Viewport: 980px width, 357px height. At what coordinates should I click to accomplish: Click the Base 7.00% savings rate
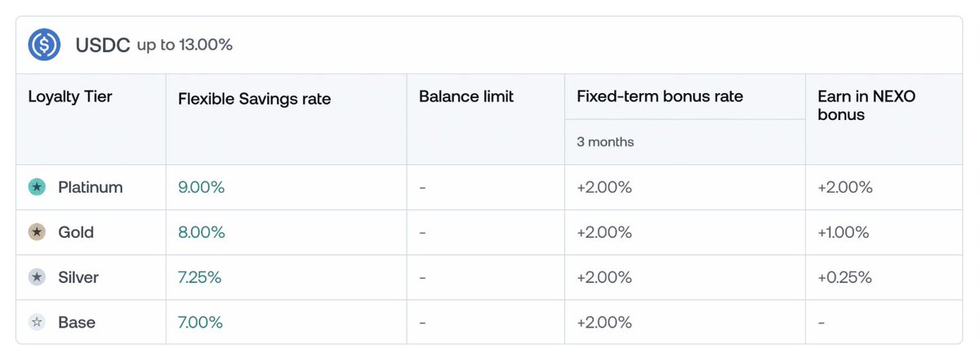coord(200,323)
